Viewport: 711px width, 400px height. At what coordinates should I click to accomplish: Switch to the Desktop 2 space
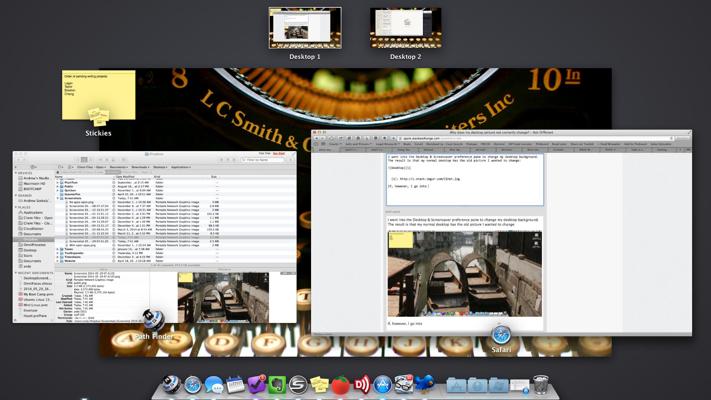coord(405,28)
